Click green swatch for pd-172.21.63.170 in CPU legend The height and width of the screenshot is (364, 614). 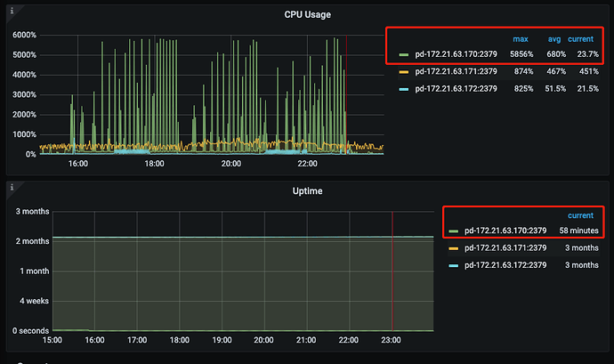[x=404, y=55]
